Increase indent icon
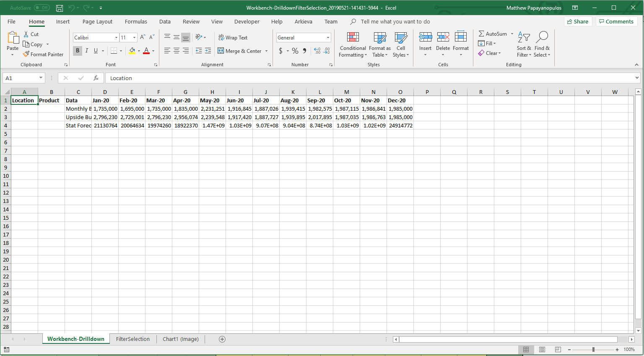The height and width of the screenshot is (356, 644). (x=208, y=51)
